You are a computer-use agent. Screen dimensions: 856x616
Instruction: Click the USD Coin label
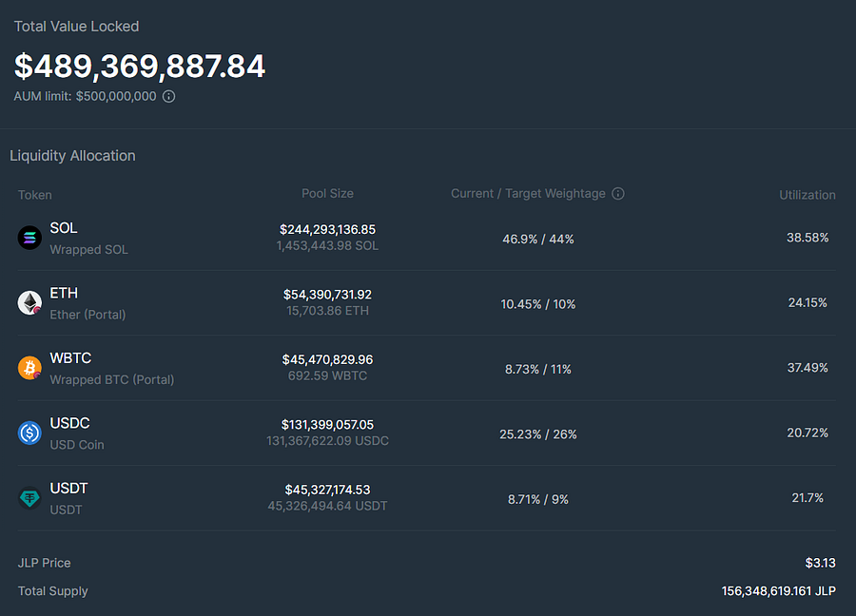(77, 445)
